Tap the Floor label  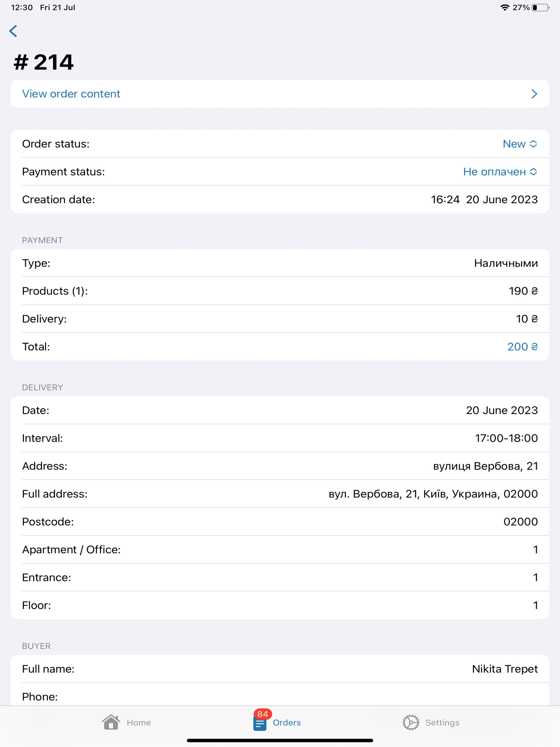click(x=36, y=605)
